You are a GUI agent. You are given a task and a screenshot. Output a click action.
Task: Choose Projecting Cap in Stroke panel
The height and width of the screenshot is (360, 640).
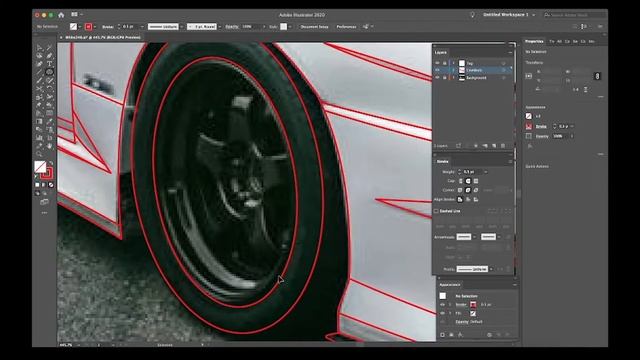click(x=476, y=181)
